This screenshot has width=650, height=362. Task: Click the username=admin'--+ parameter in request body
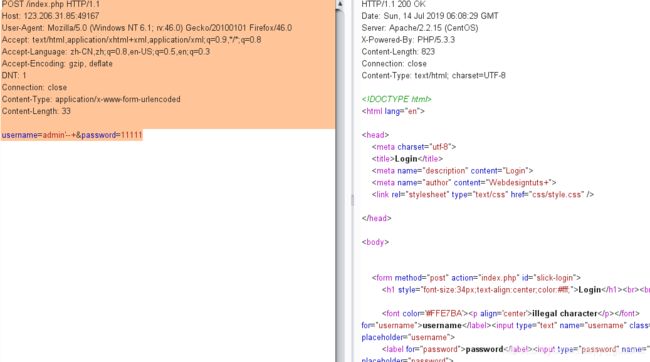pyautogui.click(x=39, y=135)
